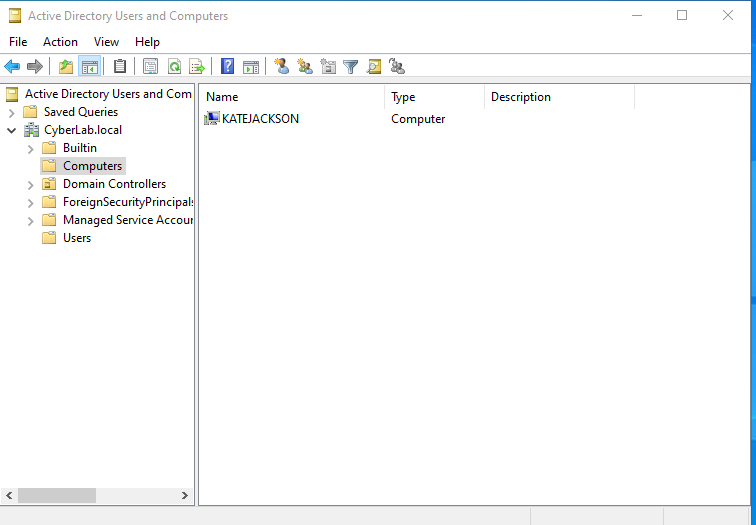The width and height of the screenshot is (756, 525).
Task: Open the File menu
Action: 18,42
